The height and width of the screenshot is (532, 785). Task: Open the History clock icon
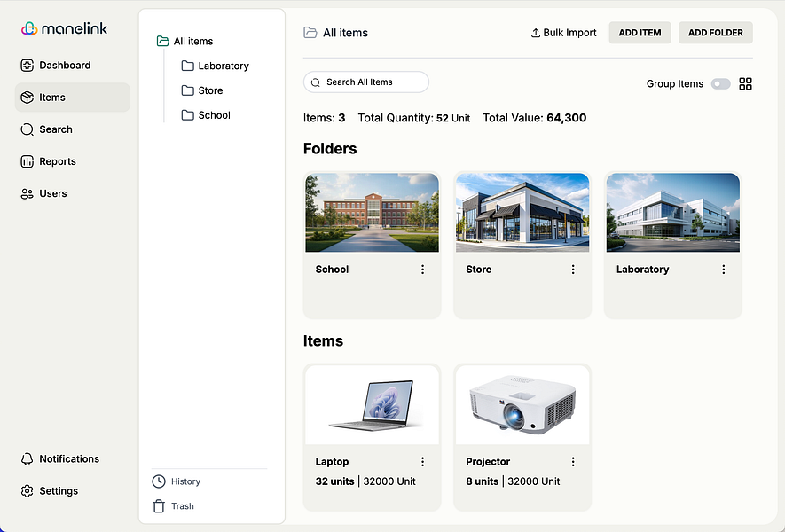[x=159, y=481]
